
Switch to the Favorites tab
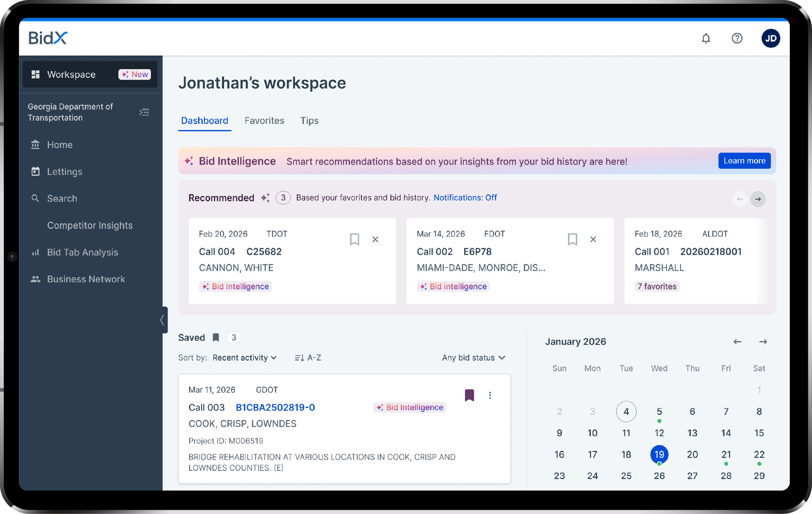[264, 121]
